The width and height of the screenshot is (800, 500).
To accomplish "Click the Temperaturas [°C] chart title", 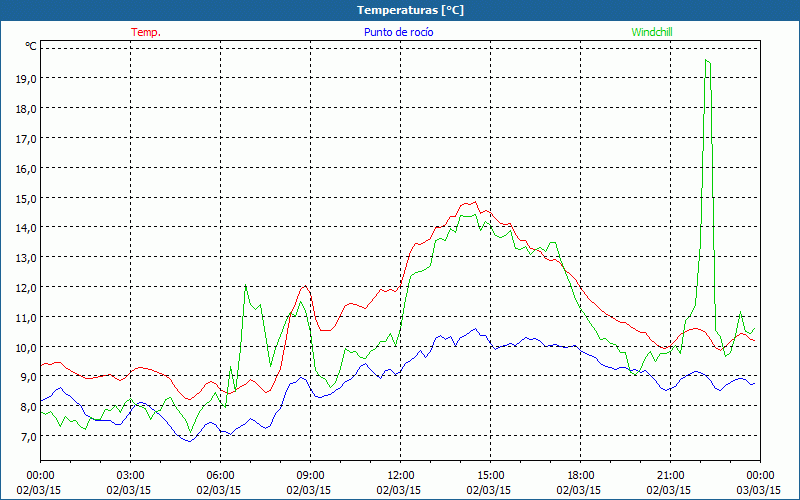I will tap(410, 10).
